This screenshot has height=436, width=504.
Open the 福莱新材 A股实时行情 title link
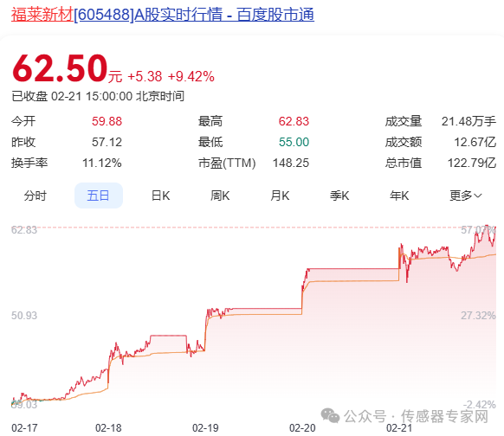[x=163, y=15]
